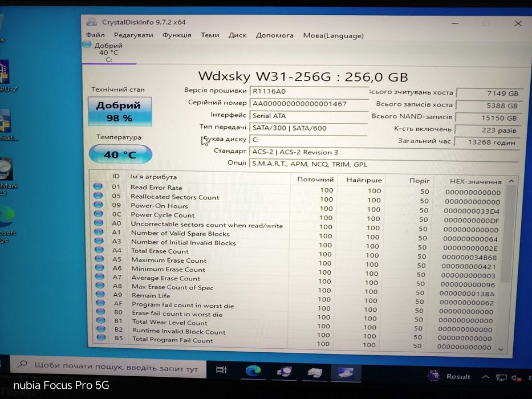Click the serial number field
Screen dimensions: 532x399
tap(308, 104)
